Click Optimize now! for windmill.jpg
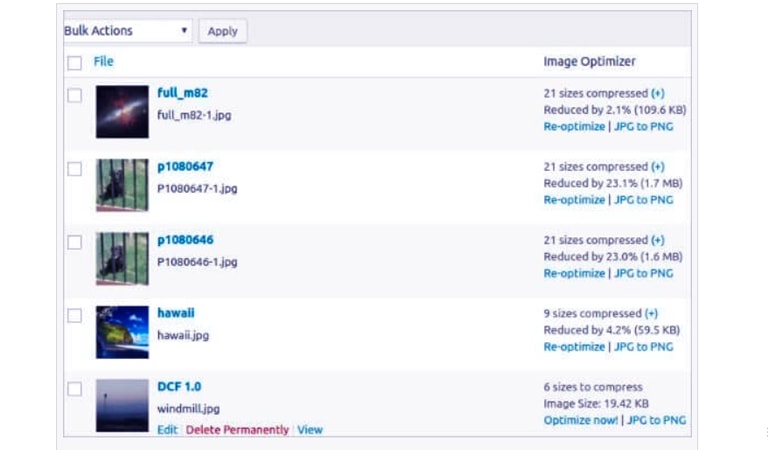The height and width of the screenshot is (450, 768). (580, 420)
